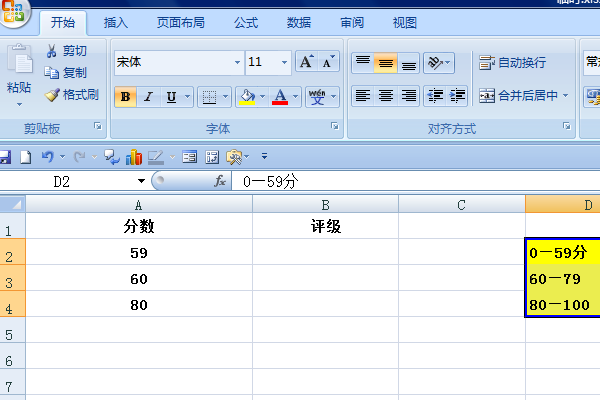Decrease font size with small A icon
The image size is (600, 400).
(328, 62)
